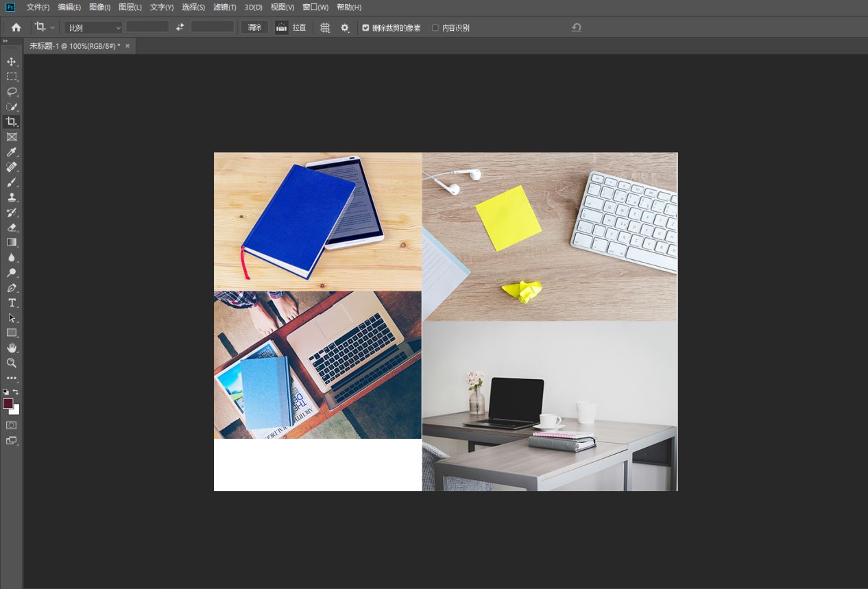
Task: Open crop overlay grid options
Action: [325, 28]
